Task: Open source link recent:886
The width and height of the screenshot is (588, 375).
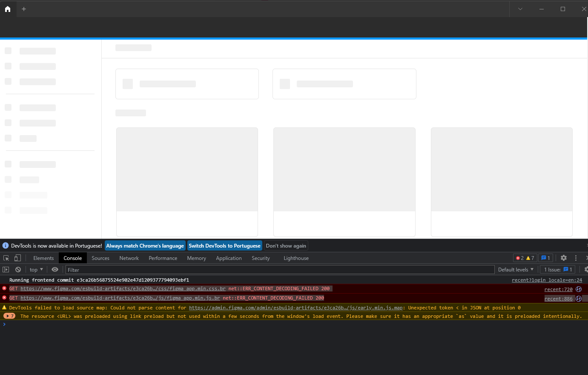Action: pyautogui.click(x=558, y=299)
